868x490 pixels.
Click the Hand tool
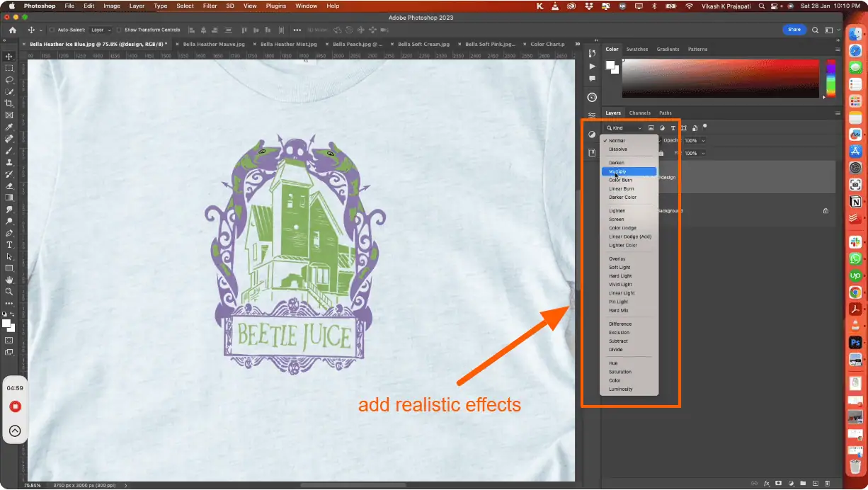click(x=9, y=280)
